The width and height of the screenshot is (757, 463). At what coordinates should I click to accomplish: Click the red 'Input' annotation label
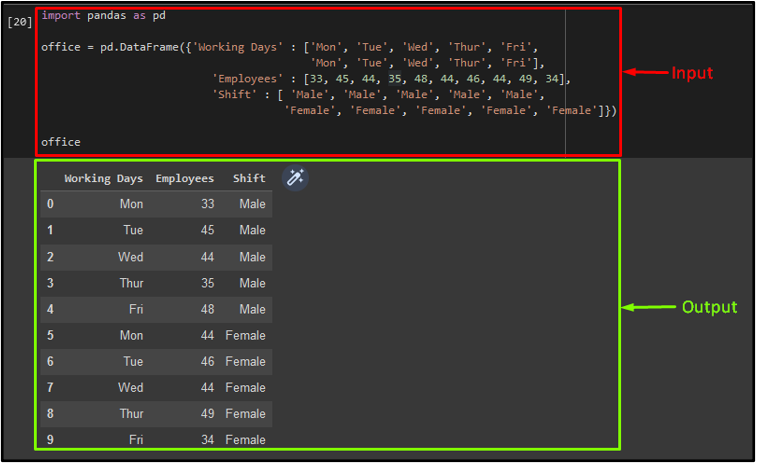click(691, 73)
